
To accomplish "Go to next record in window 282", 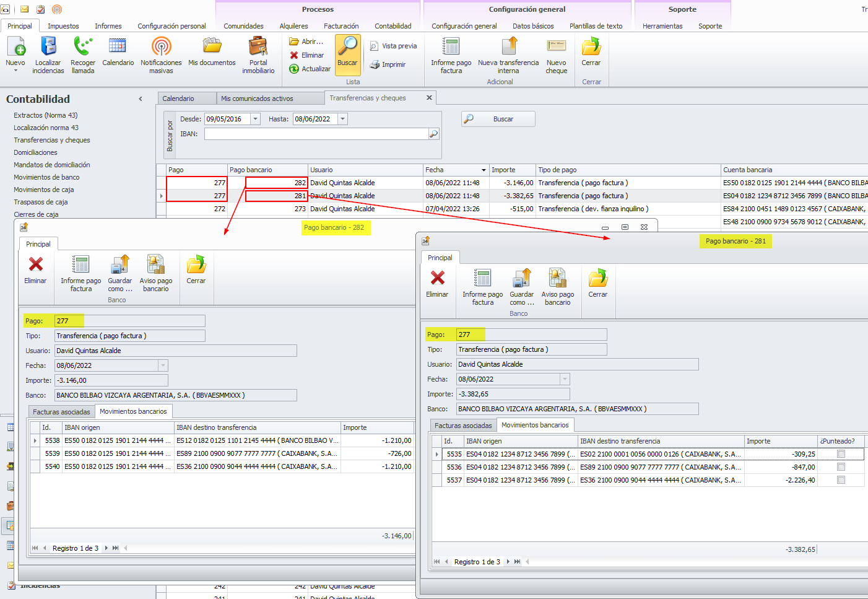I will [106, 548].
